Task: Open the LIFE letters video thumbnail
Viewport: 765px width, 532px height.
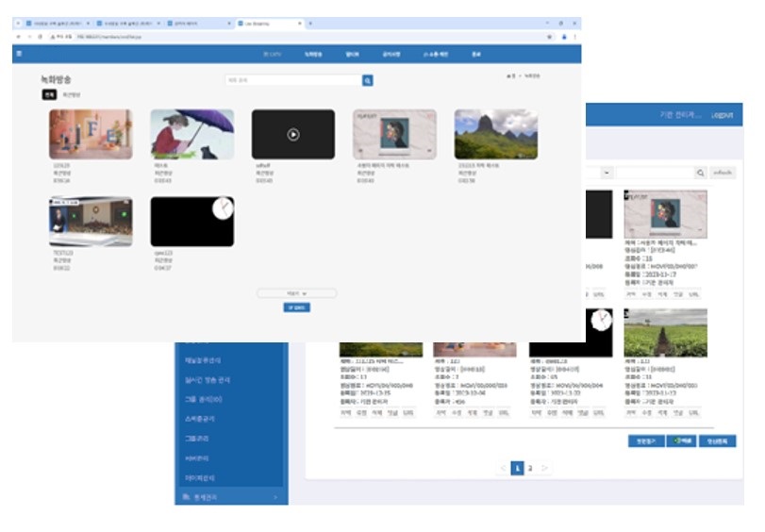Action: [x=91, y=134]
